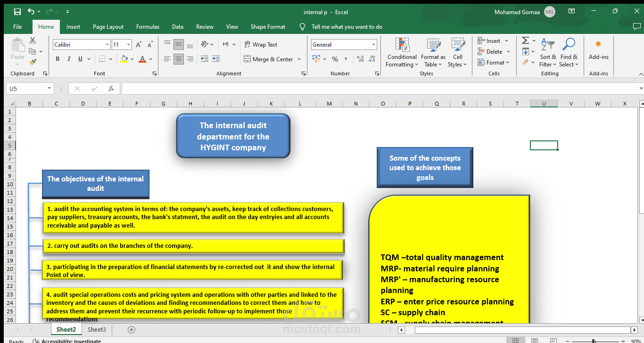Image resolution: width=644 pixels, height=343 pixels.
Task: Open the Add-ins pane
Action: [x=599, y=50]
